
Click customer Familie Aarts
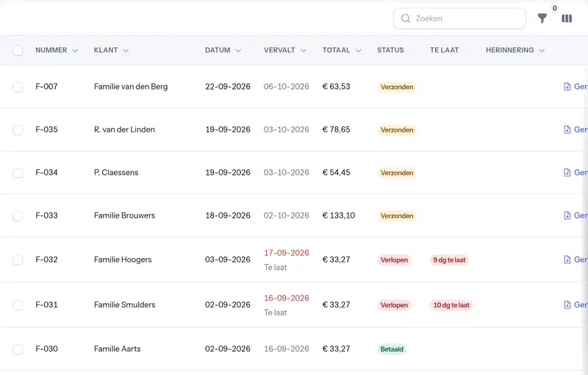(x=118, y=349)
